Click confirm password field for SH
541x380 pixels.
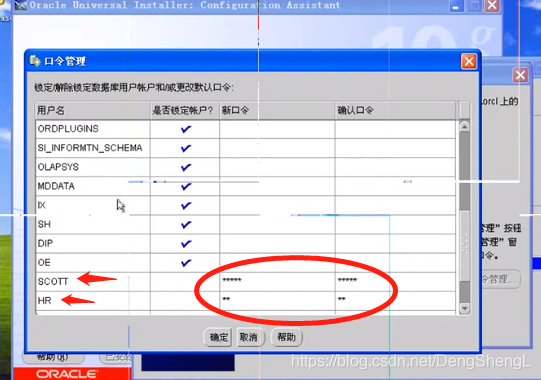point(395,225)
